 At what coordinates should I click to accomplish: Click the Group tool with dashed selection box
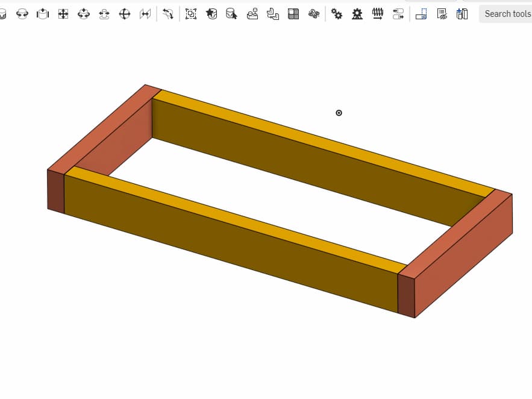191,14
